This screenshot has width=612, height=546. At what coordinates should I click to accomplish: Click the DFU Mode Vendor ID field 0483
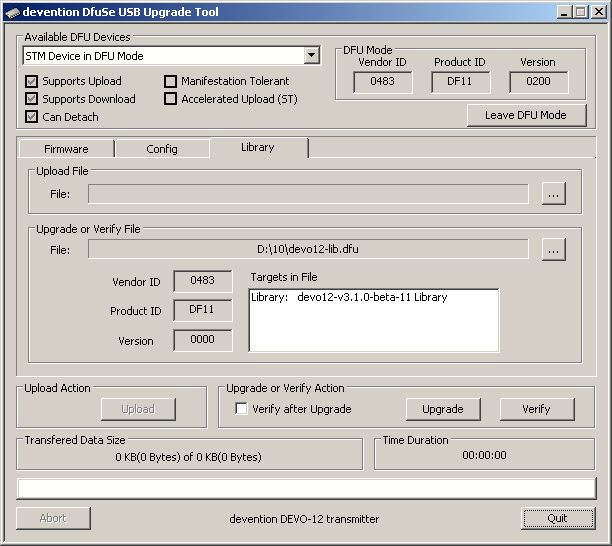pyautogui.click(x=382, y=82)
